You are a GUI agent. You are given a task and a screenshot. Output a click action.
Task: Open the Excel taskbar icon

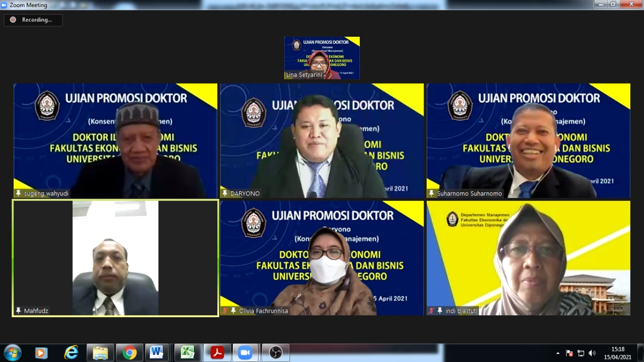pyautogui.click(x=188, y=353)
